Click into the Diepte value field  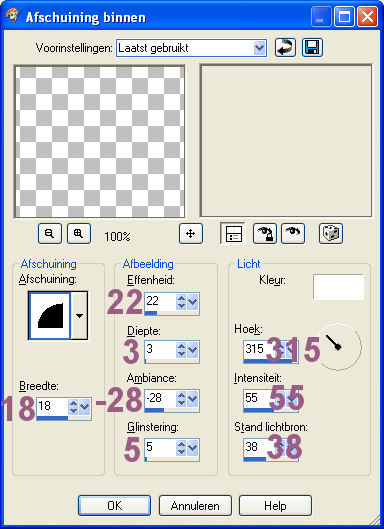coord(160,350)
